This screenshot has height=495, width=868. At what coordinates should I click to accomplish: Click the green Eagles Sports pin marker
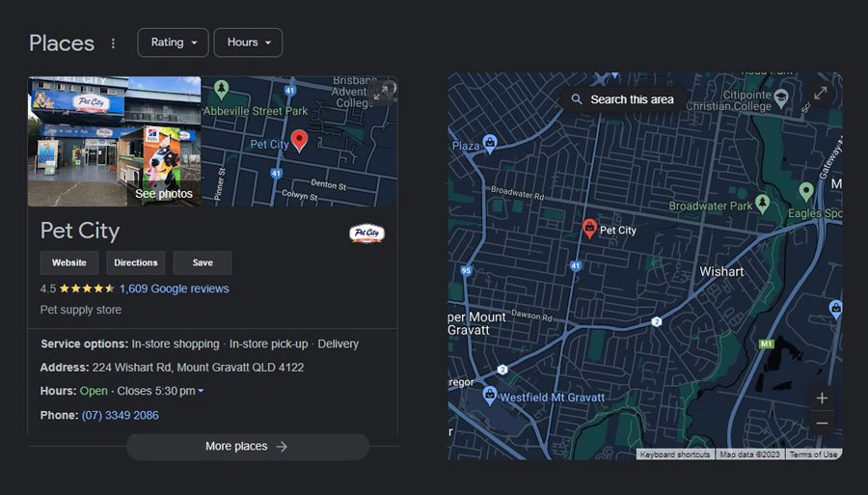click(806, 192)
